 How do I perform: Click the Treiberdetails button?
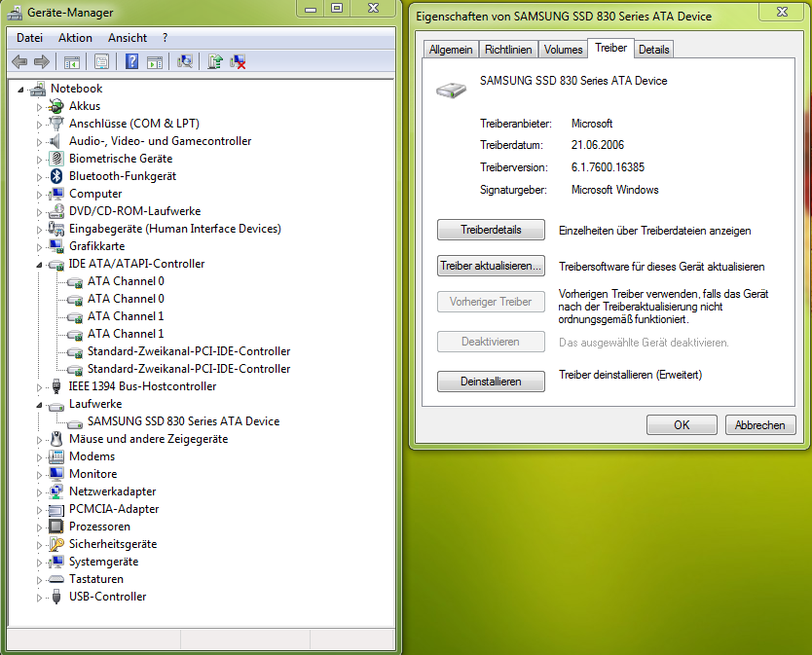point(491,230)
